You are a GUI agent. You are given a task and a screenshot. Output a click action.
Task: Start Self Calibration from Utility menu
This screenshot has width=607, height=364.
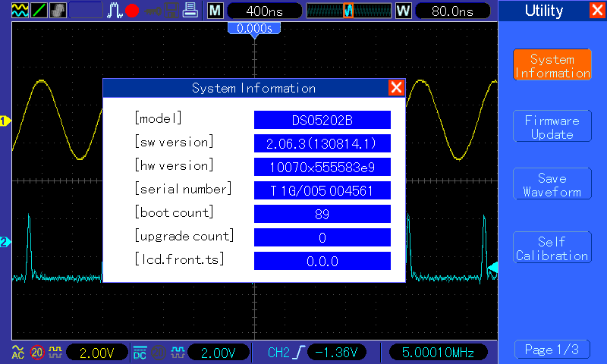(552, 247)
